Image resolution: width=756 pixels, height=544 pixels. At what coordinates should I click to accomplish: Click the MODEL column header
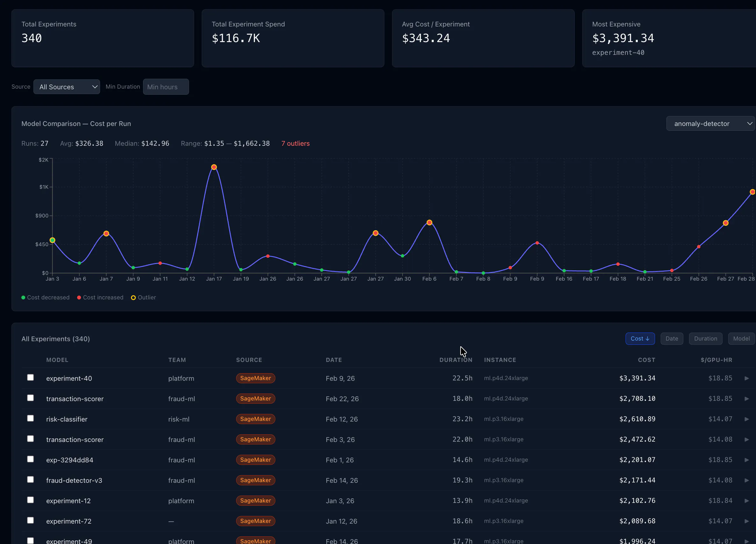point(57,360)
